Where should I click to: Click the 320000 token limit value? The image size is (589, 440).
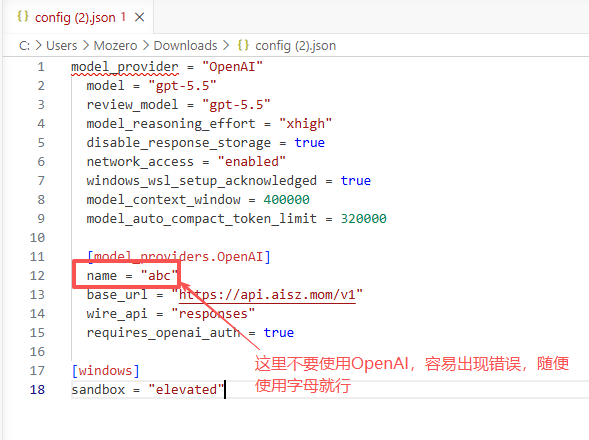coord(363,219)
